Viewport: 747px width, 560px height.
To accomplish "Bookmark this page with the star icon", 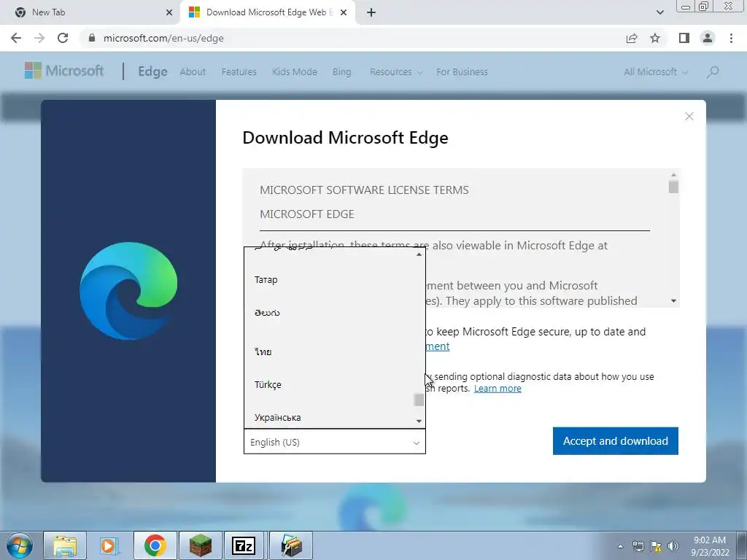I will 655,38.
